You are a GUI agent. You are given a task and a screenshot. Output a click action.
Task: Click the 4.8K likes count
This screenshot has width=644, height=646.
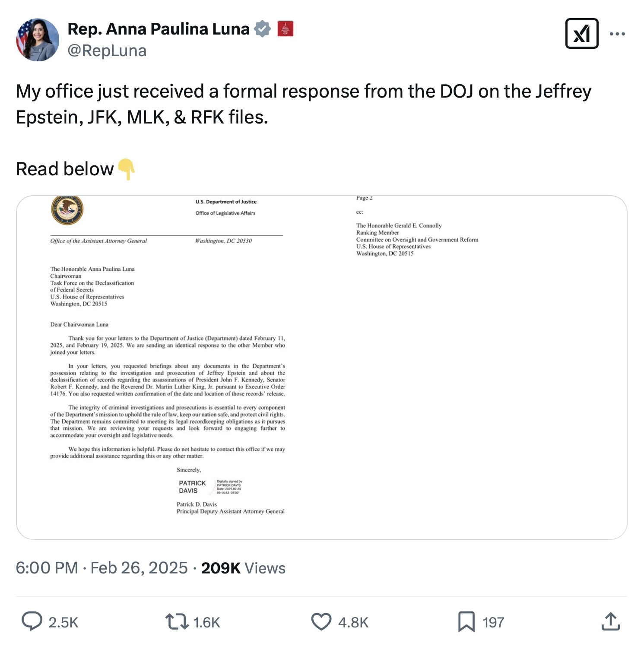[353, 623]
